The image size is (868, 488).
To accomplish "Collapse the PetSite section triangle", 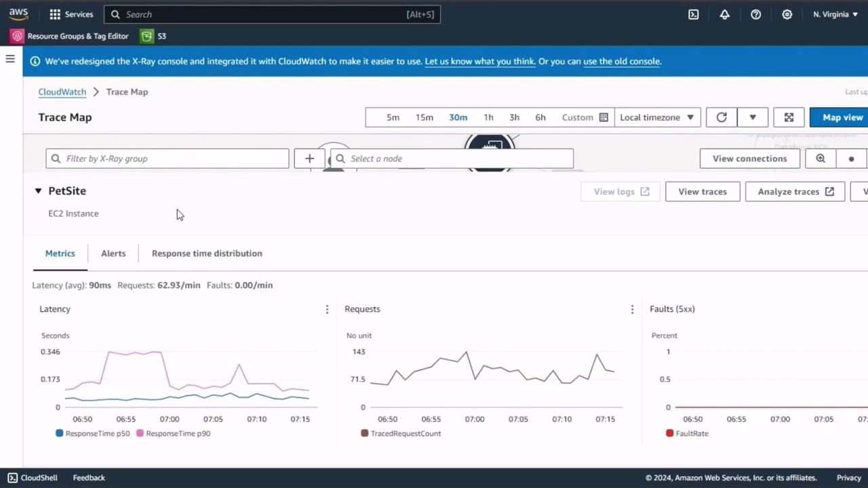I will tap(38, 191).
